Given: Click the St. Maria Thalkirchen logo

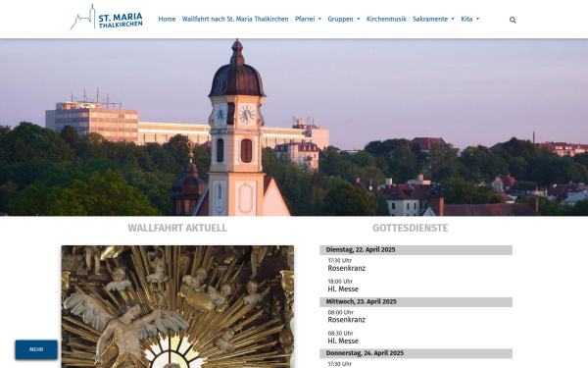Looking at the screenshot, I should tap(106, 18).
